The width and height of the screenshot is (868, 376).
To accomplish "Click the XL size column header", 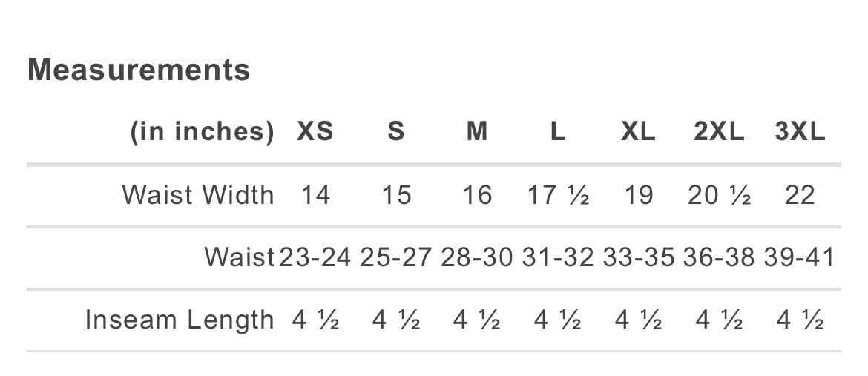I will pos(638,132).
